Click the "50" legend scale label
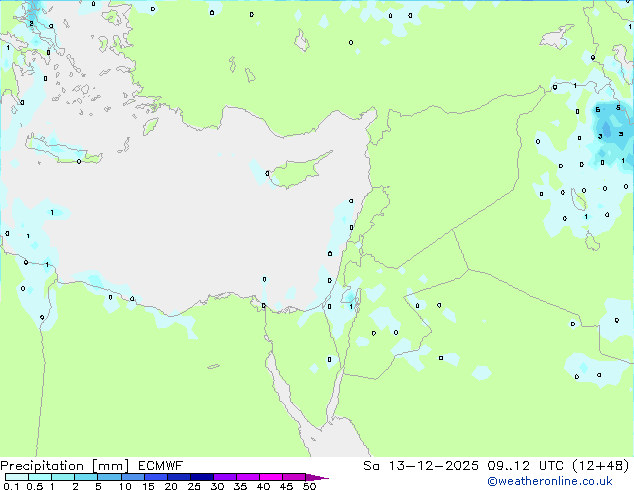 [309, 486]
